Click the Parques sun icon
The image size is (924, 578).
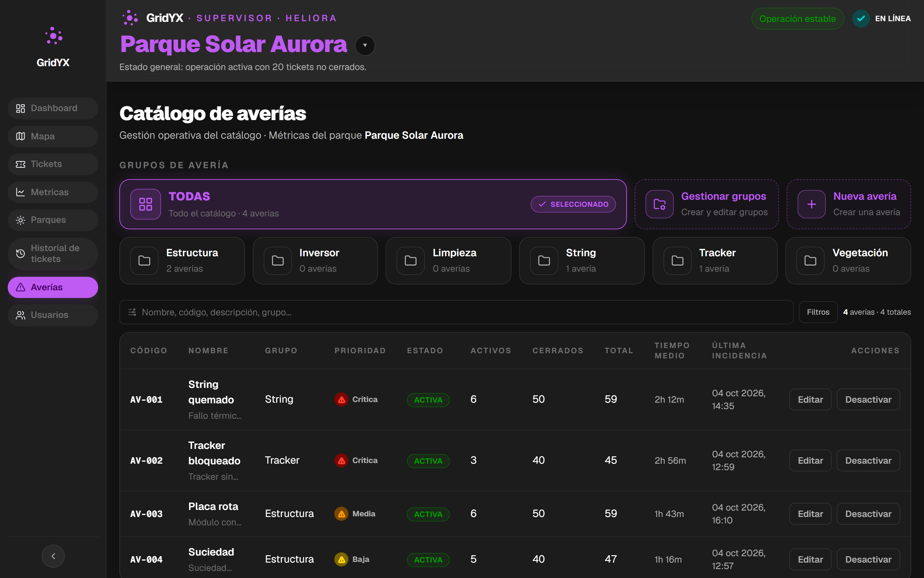coord(20,220)
